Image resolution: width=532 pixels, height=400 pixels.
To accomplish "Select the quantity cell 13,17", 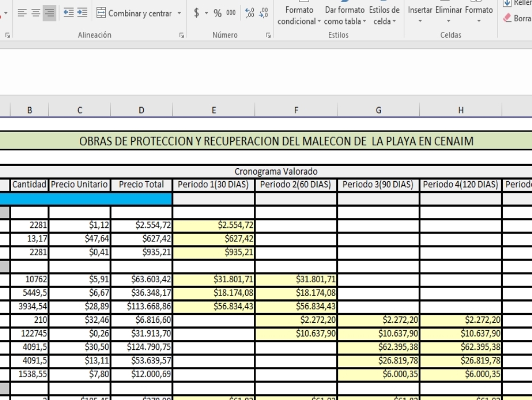I will 29,239.
